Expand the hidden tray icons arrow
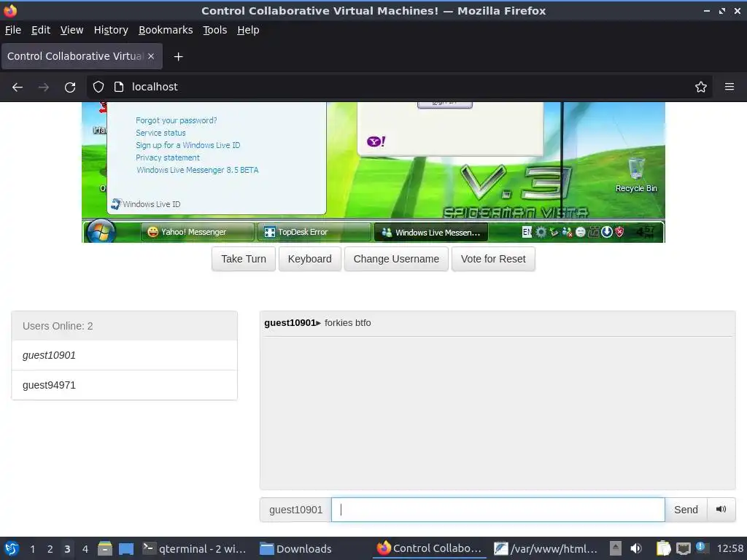 tap(616, 548)
